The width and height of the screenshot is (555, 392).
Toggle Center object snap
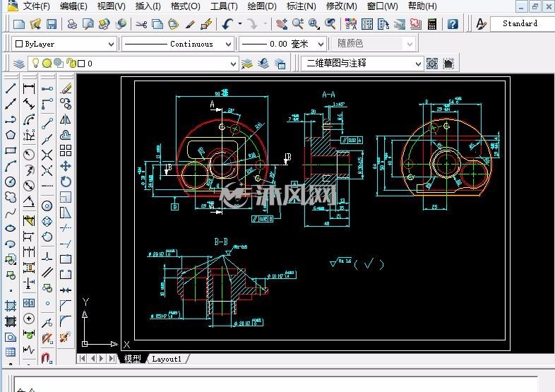point(47,206)
